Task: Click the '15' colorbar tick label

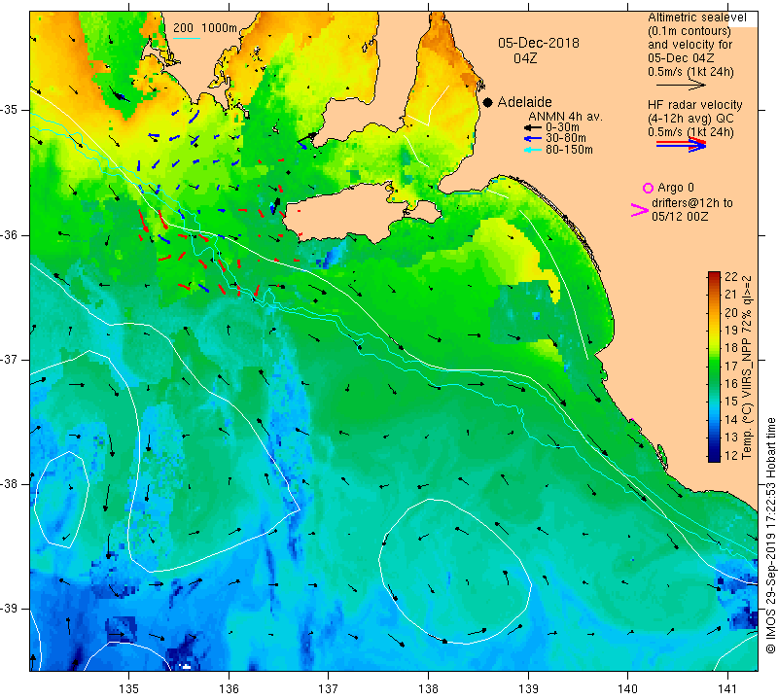Action: tap(731, 402)
